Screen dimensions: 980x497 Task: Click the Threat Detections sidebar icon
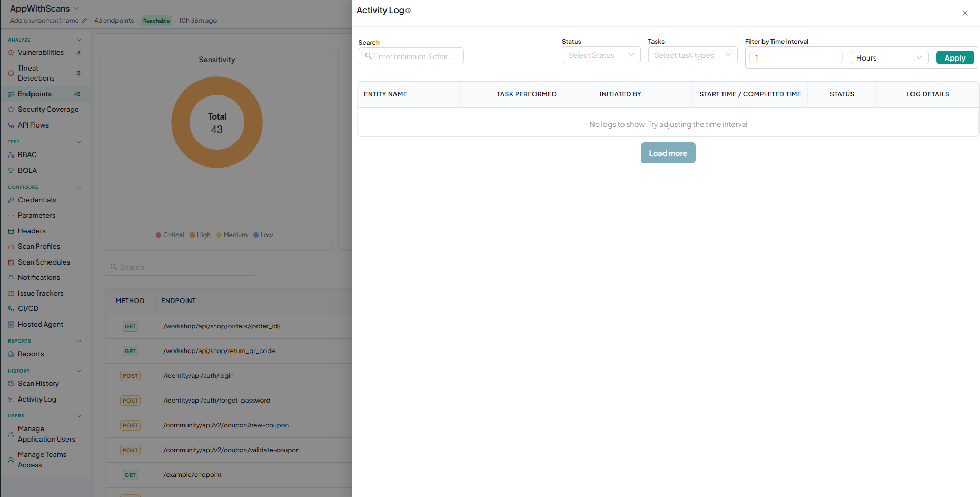pos(11,73)
